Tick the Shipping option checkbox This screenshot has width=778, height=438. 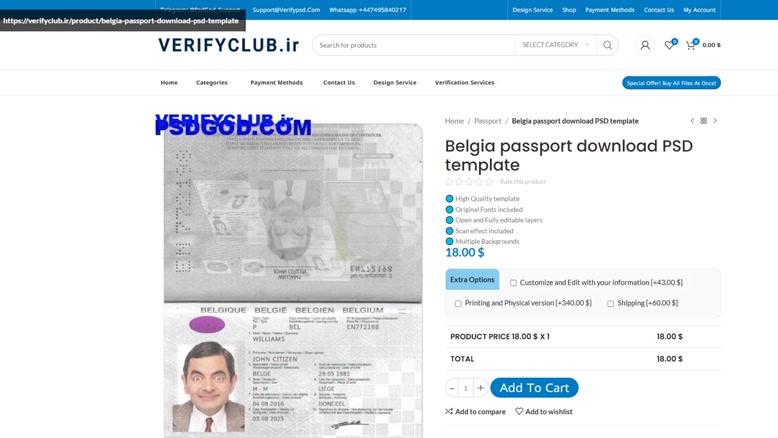(x=610, y=304)
